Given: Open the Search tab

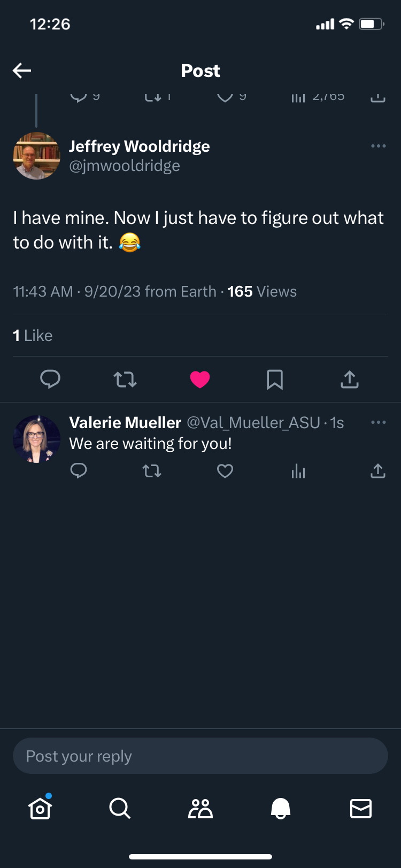Looking at the screenshot, I should 120,808.
